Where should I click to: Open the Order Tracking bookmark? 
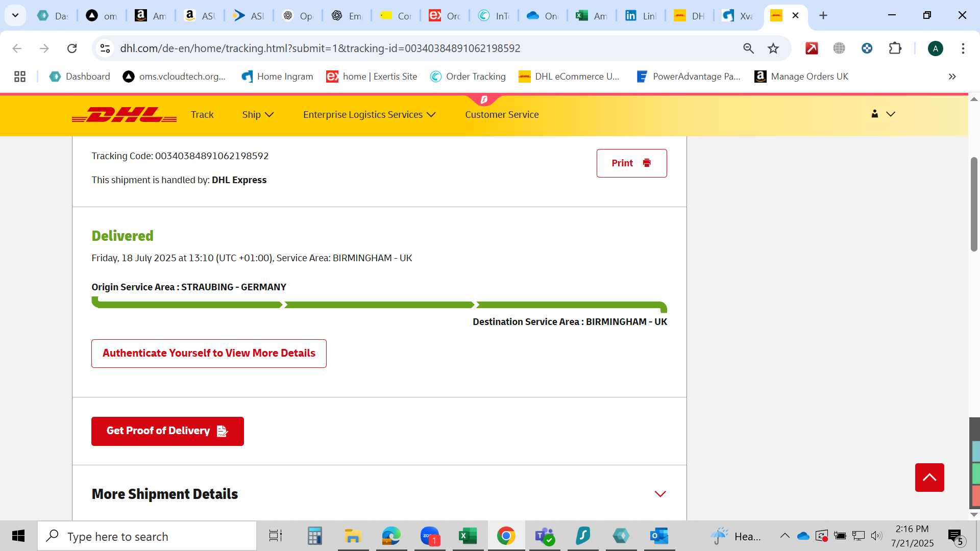[468, 77]
